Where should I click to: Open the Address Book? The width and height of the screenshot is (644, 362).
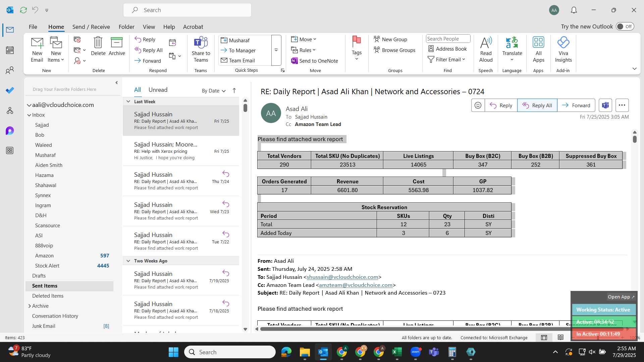point(447,49)
